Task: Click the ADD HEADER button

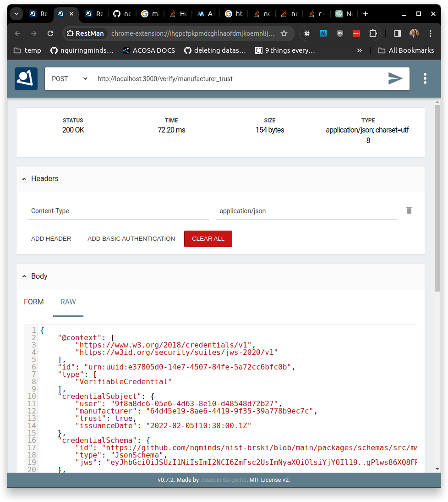Action: (x=51, y=239)
